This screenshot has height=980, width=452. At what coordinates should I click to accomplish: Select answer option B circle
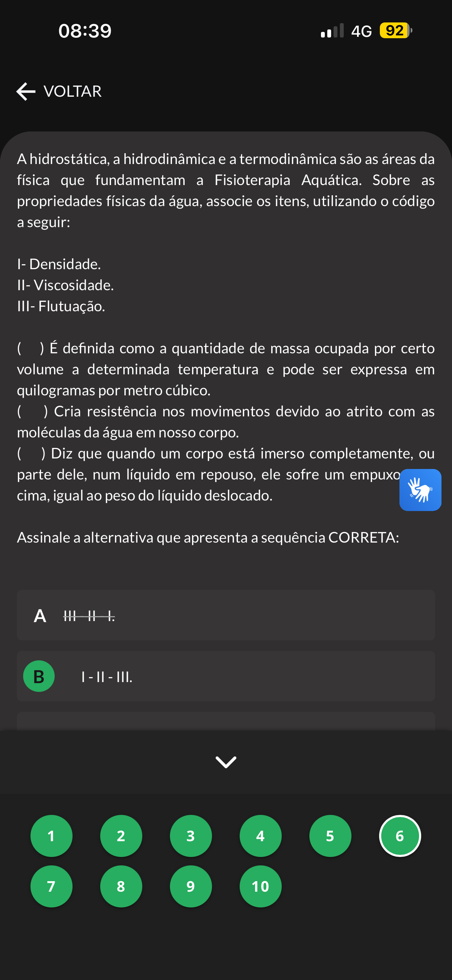tap(39, 676)
